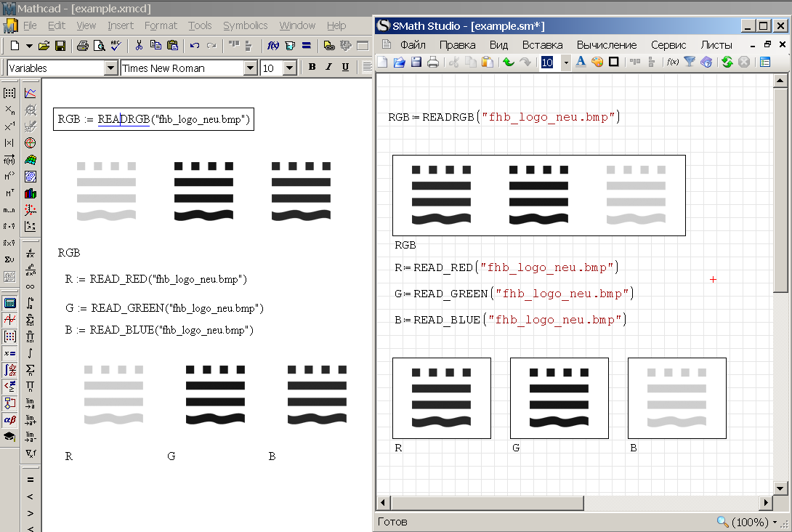Open the color palette icon in SMath toolbar

(x=597, y=62)
